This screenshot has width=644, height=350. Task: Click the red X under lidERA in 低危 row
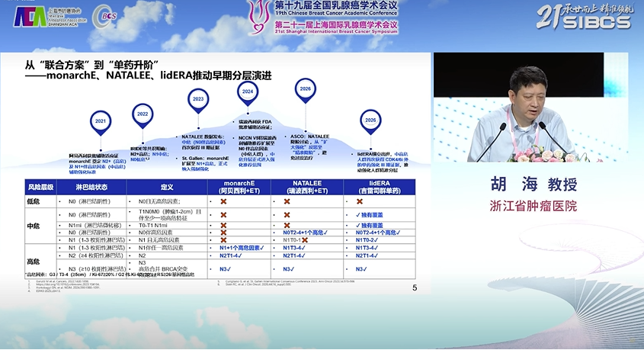[x=360, y=201]
